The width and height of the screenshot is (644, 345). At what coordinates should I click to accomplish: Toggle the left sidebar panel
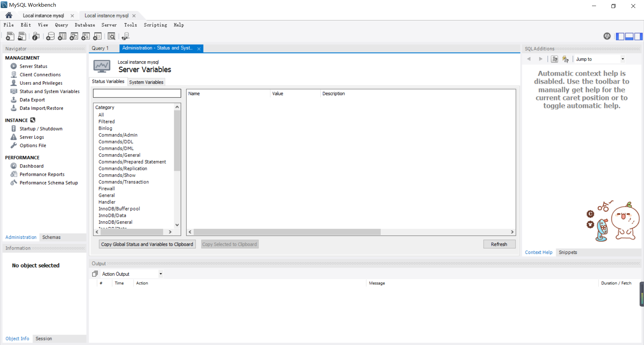[x=620, y=36]
